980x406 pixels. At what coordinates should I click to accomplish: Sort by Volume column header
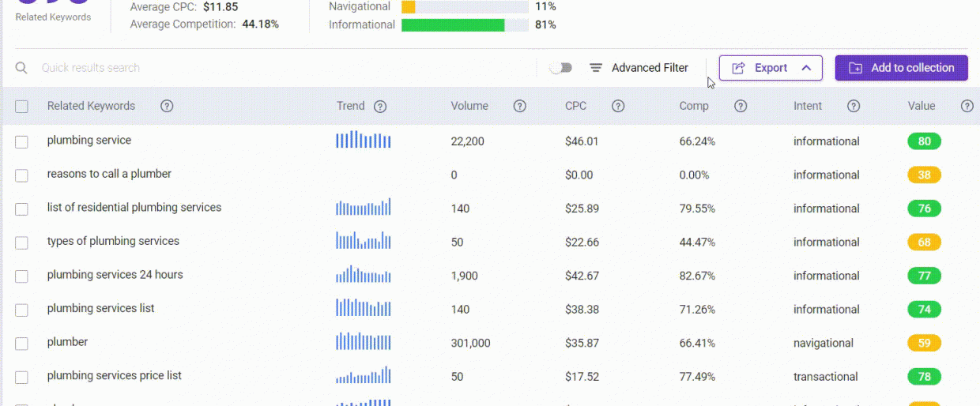(469, 106)
